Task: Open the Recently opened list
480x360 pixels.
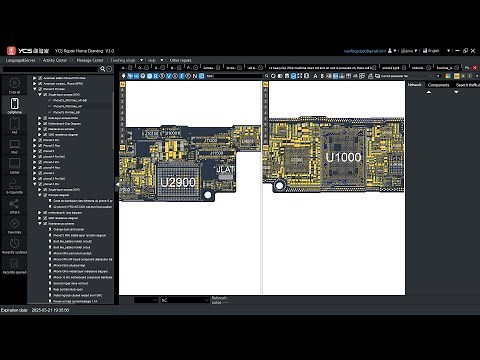Action: tap(14, 266)
